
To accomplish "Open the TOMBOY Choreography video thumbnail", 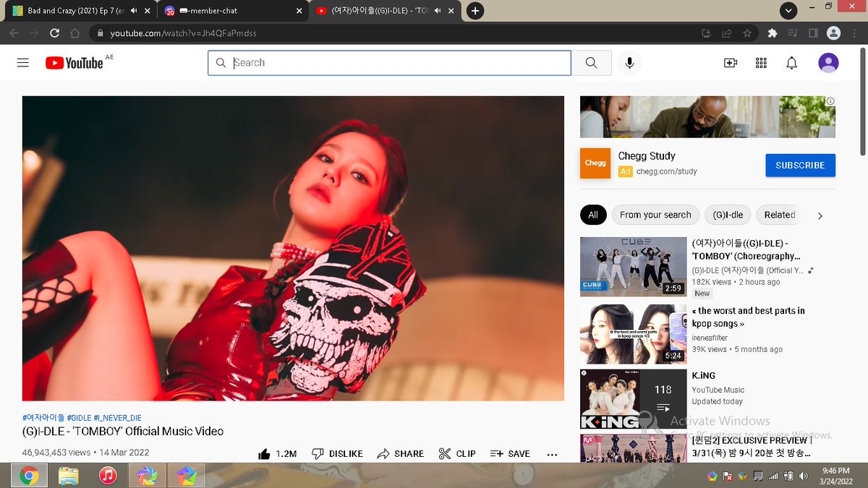I will (x=633, y=267).
